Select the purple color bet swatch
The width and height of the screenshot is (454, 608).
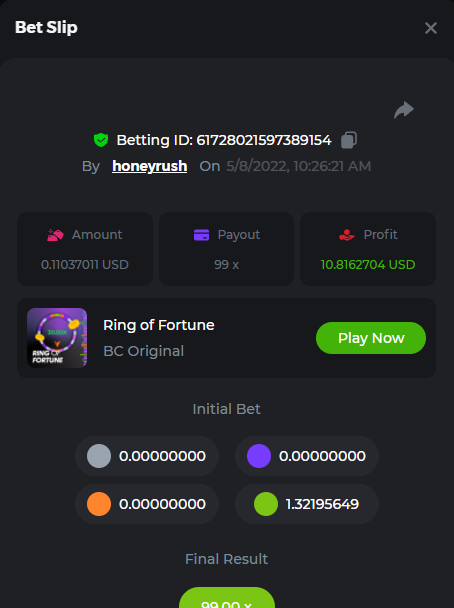click(x=259, y=456)
